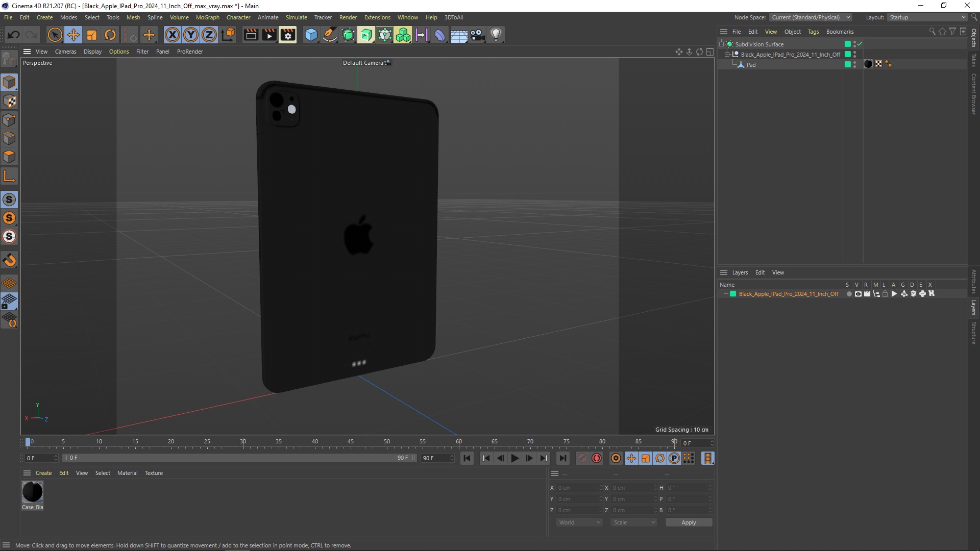Enable Axis mode tool
Image resolution: width=980 pixels, height=551 pixels.
[9, 176]
